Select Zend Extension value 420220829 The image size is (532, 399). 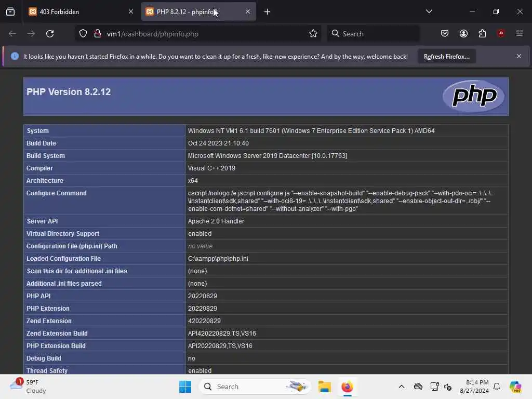[204, 321]
